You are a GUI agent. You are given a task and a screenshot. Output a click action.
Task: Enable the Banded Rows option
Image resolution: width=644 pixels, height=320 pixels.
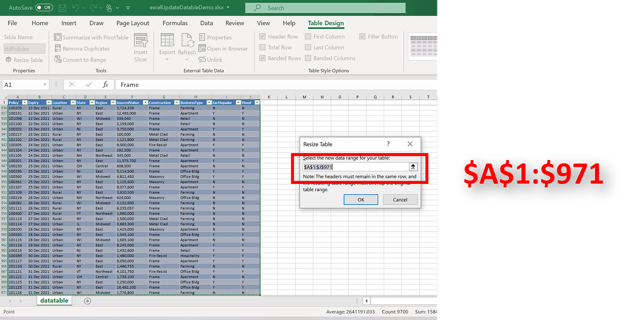[262, 58]
